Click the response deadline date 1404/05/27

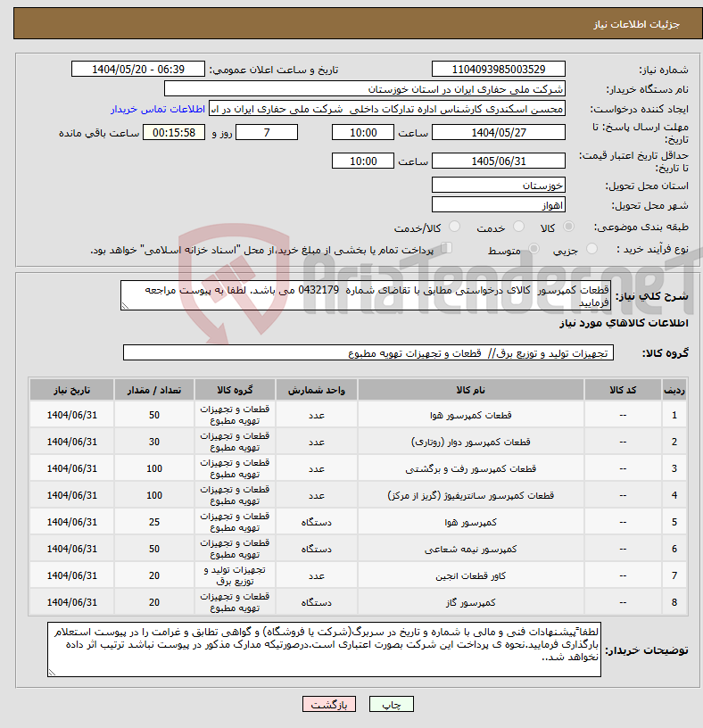coord(498,132)
